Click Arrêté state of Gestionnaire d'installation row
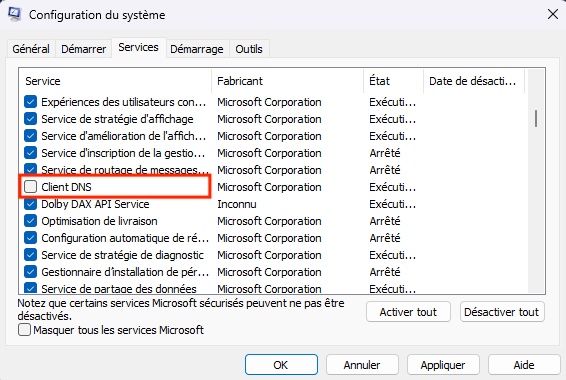Screen dimensions: 566x380 385,272
